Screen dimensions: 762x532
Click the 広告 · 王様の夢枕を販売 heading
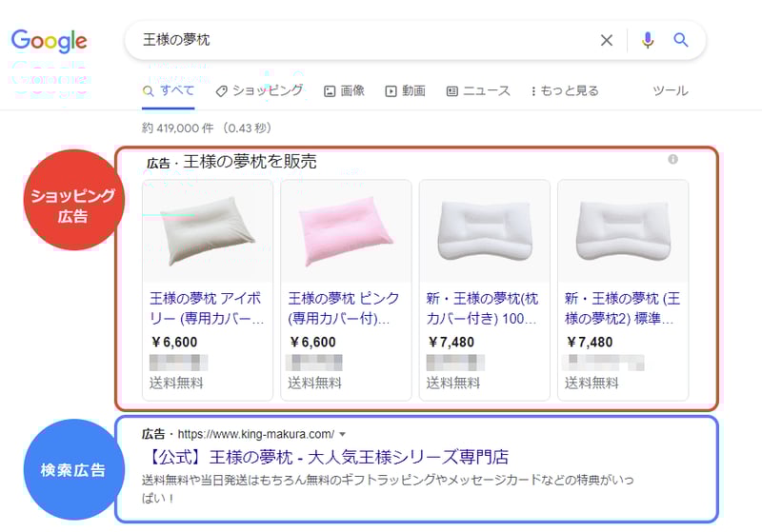(231, 162)
